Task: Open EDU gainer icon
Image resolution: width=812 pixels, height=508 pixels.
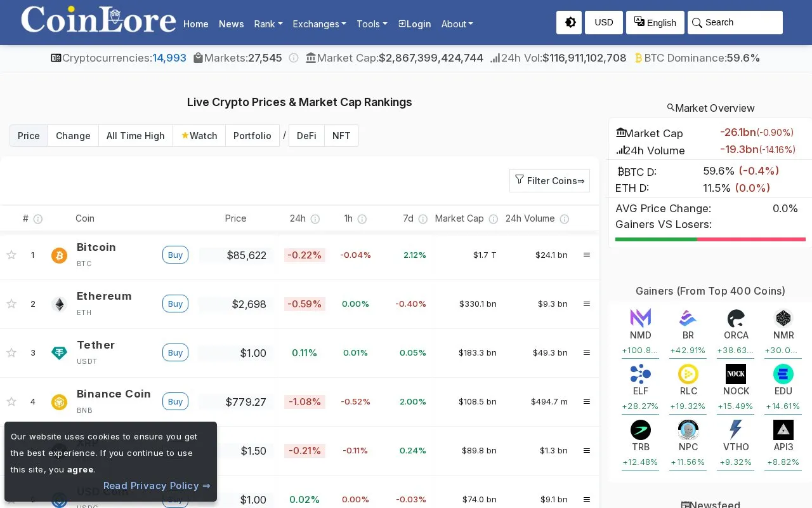Action: (x=783, y=373)
